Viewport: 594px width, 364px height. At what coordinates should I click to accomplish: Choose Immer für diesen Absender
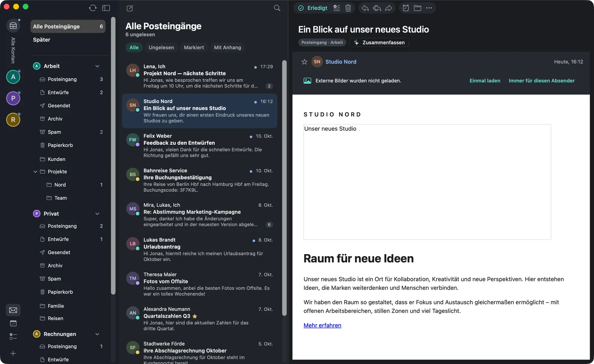coord(542,81)
